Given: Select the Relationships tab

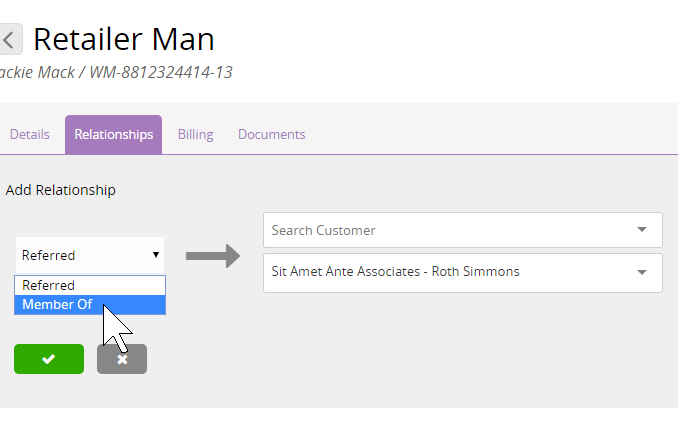Looking at the screenshot, I should click(x=114, y=134).
